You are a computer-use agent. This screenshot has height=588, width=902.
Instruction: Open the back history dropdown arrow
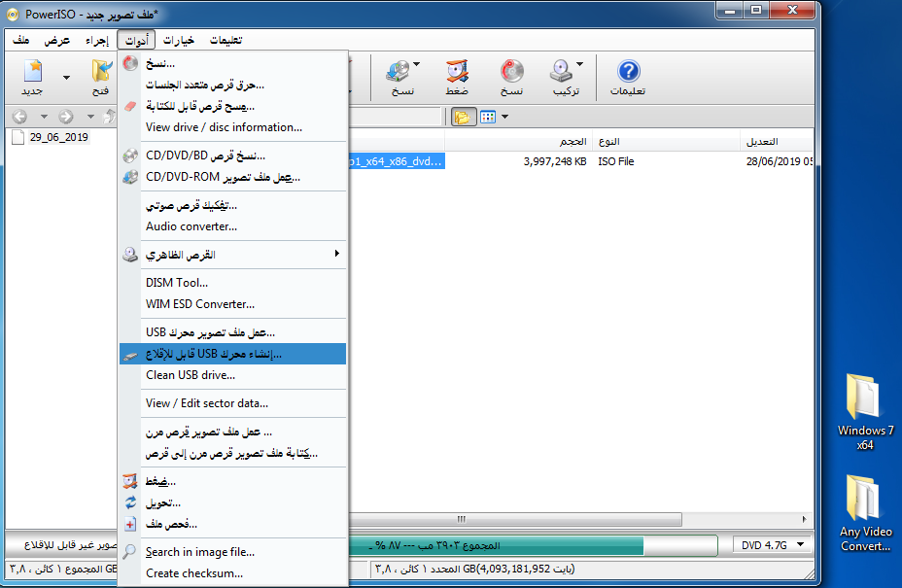44,117
